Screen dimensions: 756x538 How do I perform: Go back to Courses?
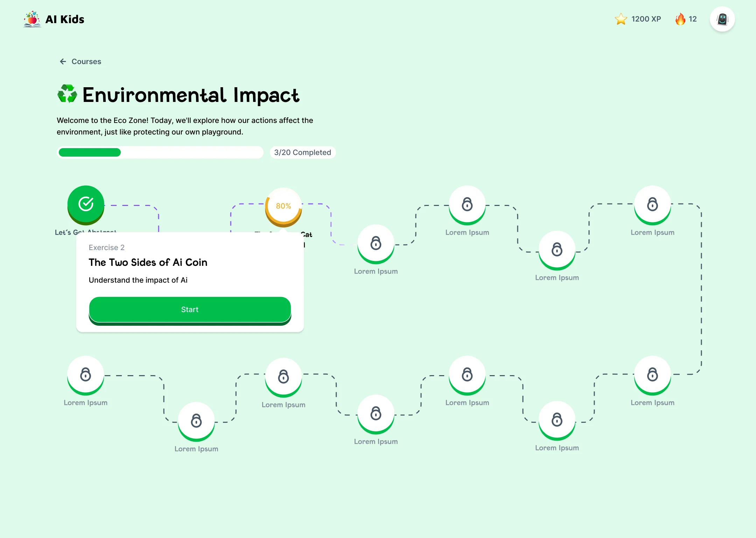(80, 62)
